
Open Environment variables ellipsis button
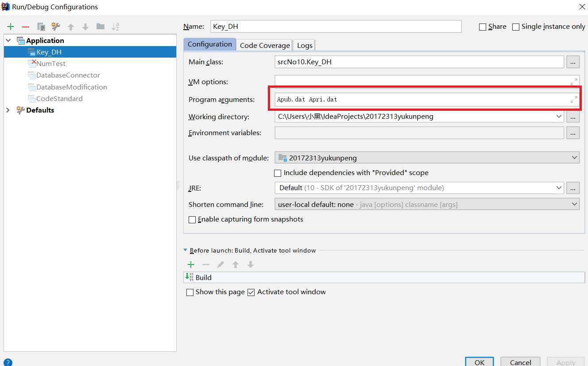pos(573,132)
